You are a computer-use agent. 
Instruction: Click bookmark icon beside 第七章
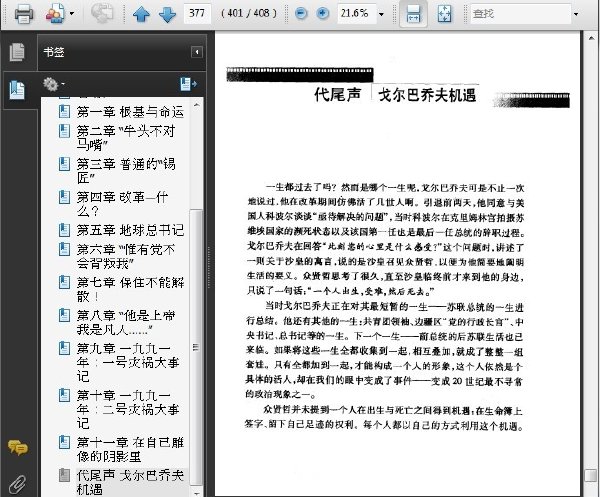pyautogui.click(x=64, y=282)
